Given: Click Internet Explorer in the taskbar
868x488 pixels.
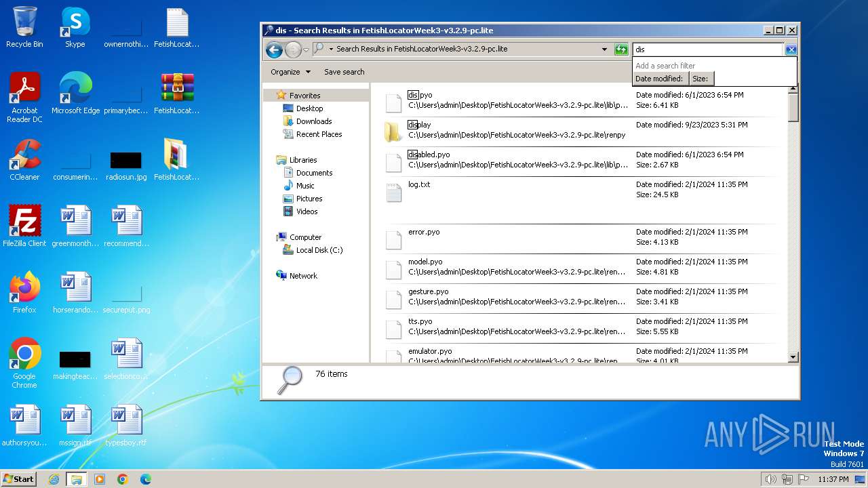Looking at the screenshot, I should click(54, 479).
